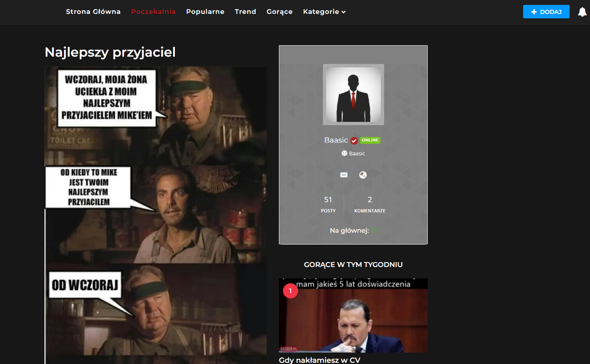Expand the Kategorie dropdown menu
Screen dimensions: 590x364
[324, 12]
